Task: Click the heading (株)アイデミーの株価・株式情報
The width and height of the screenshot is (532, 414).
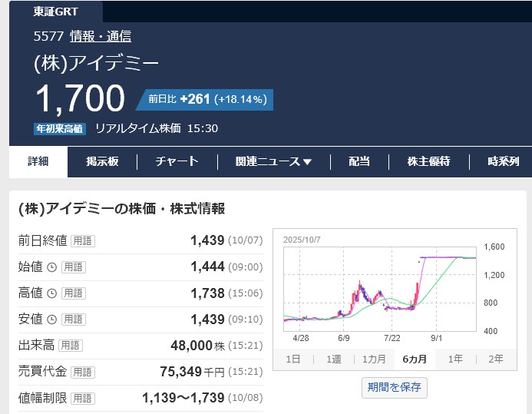Action: click(122, 209)
